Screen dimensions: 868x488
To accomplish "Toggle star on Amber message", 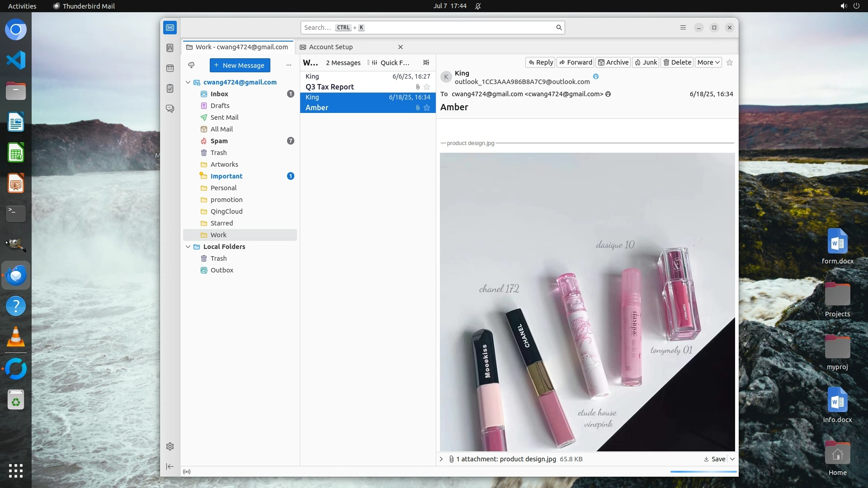I will tap(427, 108).
